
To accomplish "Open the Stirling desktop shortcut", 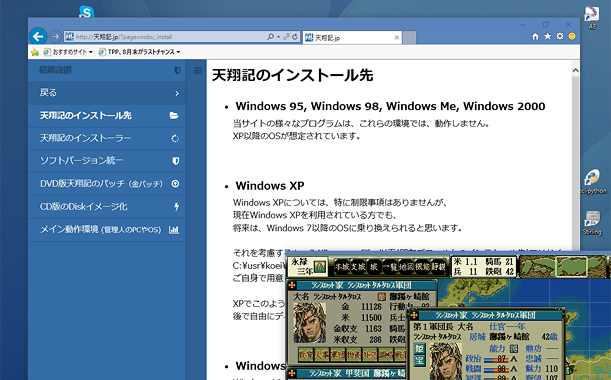I will tap(592, 223).
